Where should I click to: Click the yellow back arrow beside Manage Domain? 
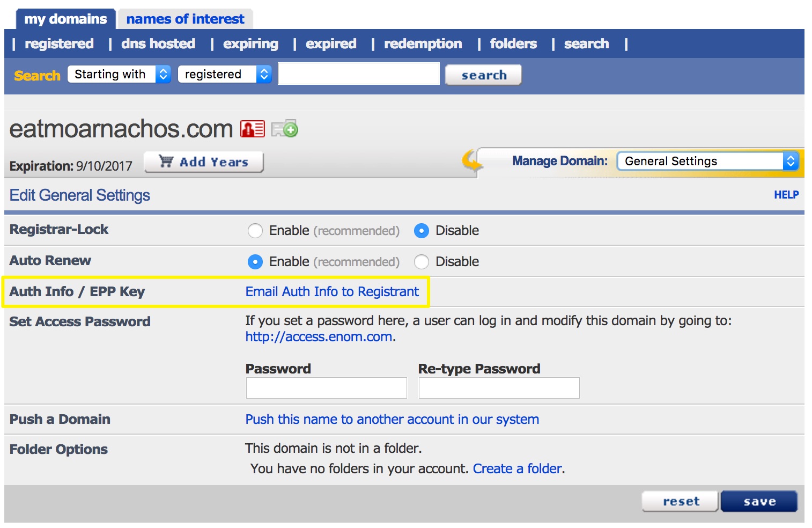[472, 160]
